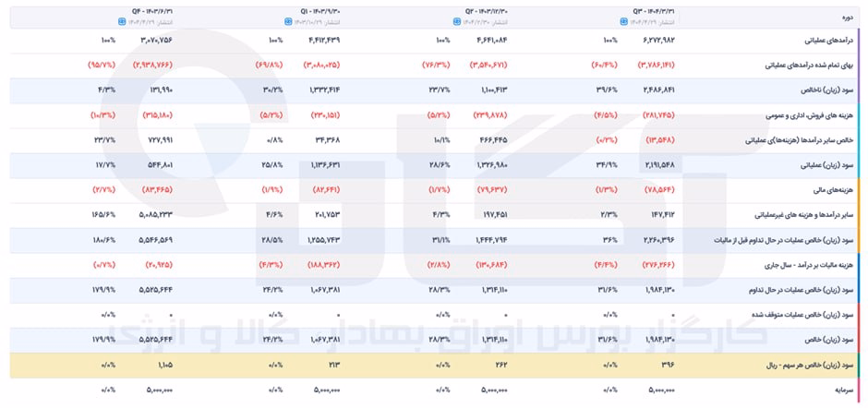Click the دوره header label
This screenshot has height=408, width=868.
[845, 18]
